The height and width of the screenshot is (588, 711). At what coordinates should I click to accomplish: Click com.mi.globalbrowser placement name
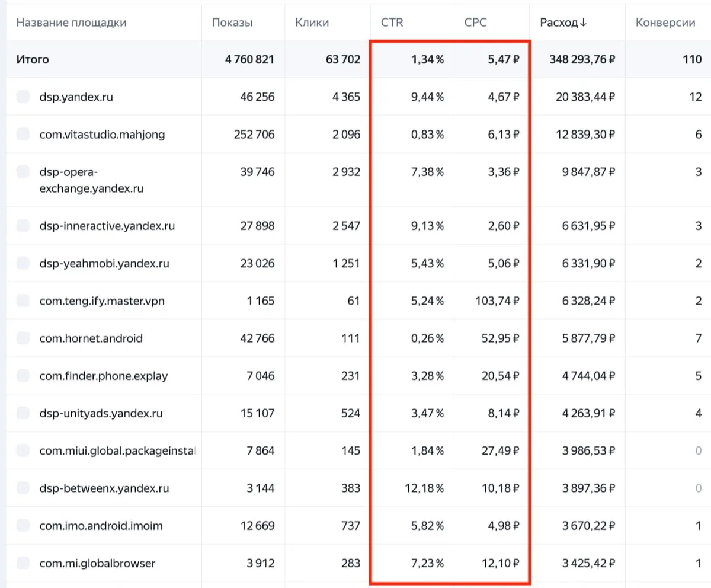tap(97, 563)
